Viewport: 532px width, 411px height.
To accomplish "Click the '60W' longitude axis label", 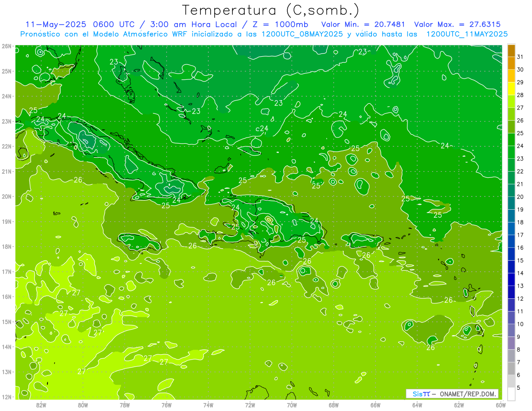I will tap(501, 405).
